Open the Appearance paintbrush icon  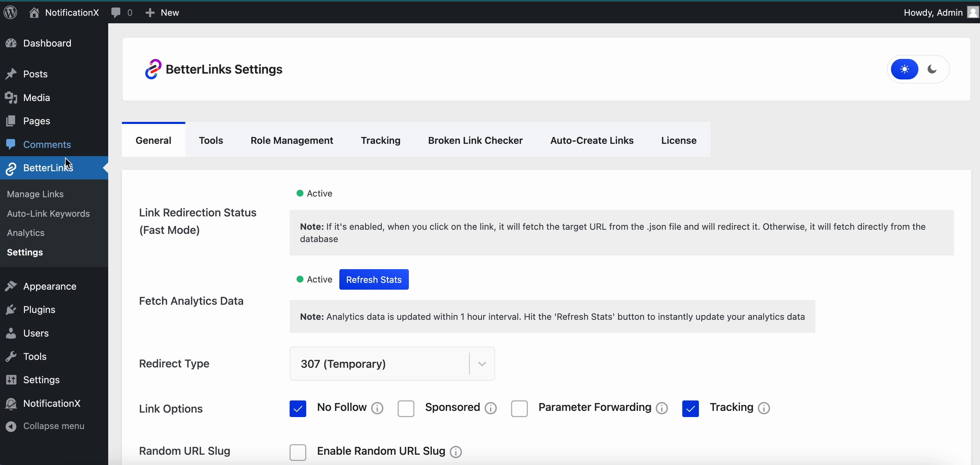pyautogui.click(x=11, y=286)
